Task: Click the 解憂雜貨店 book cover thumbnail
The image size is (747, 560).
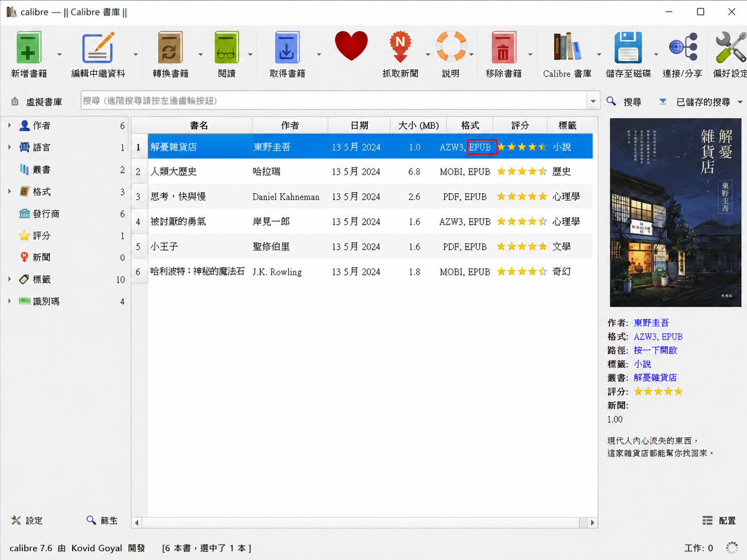Action: [x=675, y=212]
